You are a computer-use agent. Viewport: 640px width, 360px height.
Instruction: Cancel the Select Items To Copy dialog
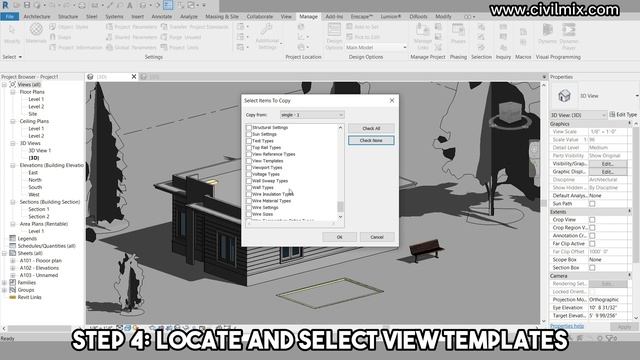377,237
